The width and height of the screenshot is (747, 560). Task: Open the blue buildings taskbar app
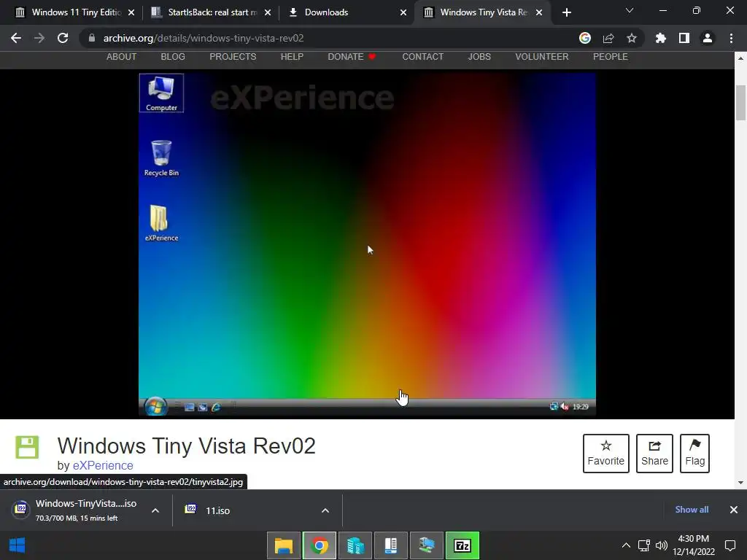[355, 545]
